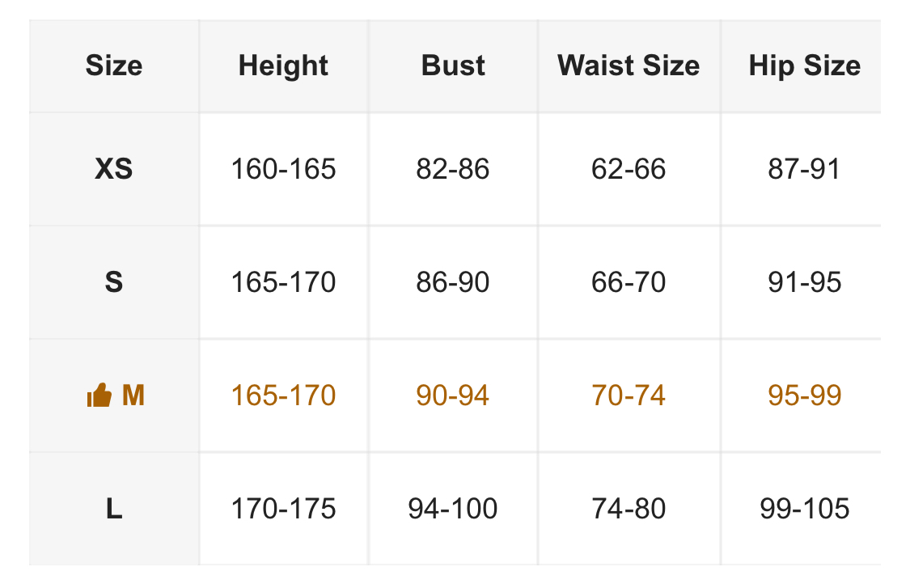
Task: Select the L size row header
Action: [x=114, y=509]
